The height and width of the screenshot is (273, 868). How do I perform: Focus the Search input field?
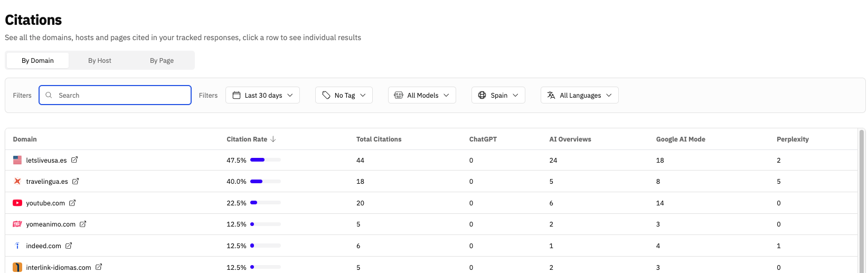click(121, 95)
